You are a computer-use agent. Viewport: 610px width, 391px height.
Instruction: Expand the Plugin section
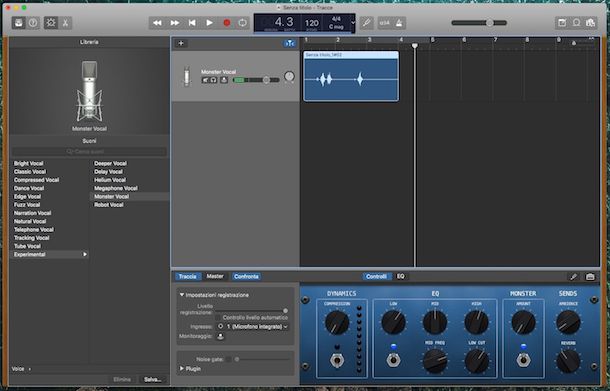pos(182,368)
